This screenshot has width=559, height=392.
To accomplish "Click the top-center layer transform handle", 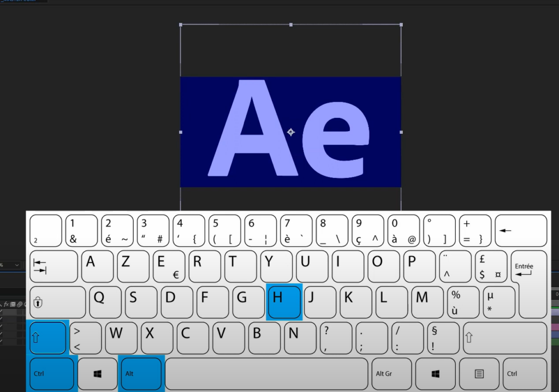I will 291,25.
